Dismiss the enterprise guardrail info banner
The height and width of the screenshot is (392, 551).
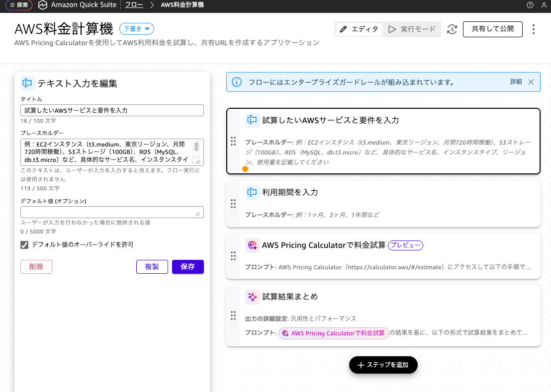click(x=531, y=82)
